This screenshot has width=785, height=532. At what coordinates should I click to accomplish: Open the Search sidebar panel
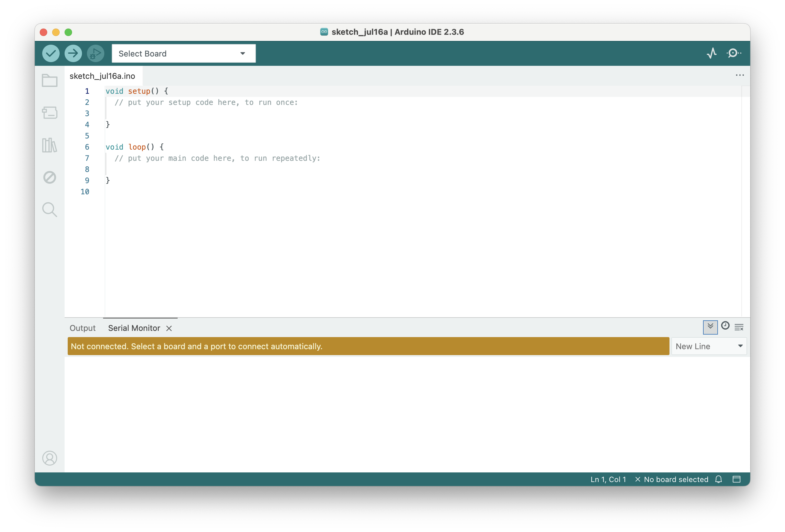pos(50,210)
